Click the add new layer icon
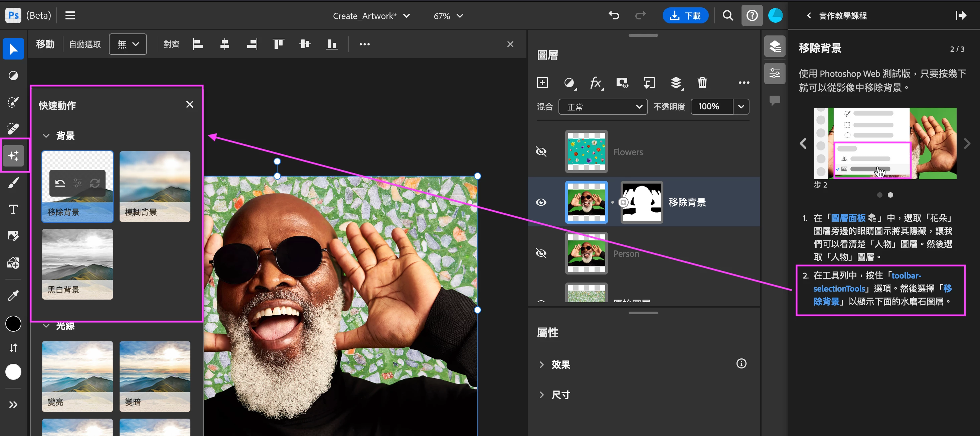Image resolution: width=980 pixels, height=436 pixels. tap(542, 83)
